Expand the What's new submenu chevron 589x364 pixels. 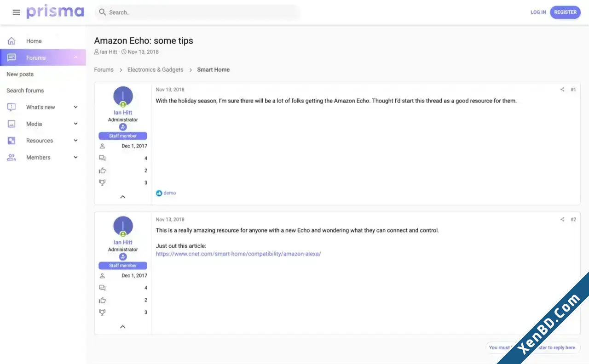point(76,107)
